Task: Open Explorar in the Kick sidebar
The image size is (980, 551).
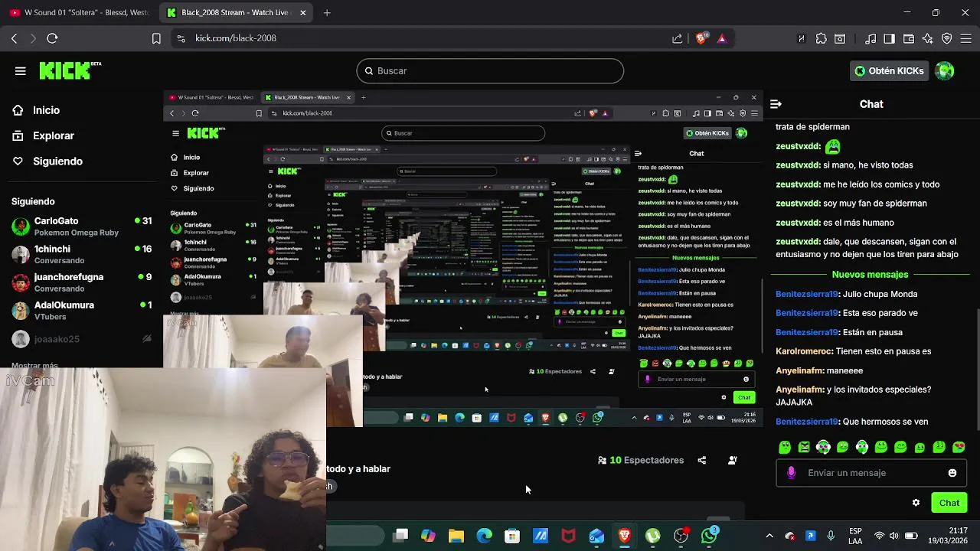Action: 44,135
